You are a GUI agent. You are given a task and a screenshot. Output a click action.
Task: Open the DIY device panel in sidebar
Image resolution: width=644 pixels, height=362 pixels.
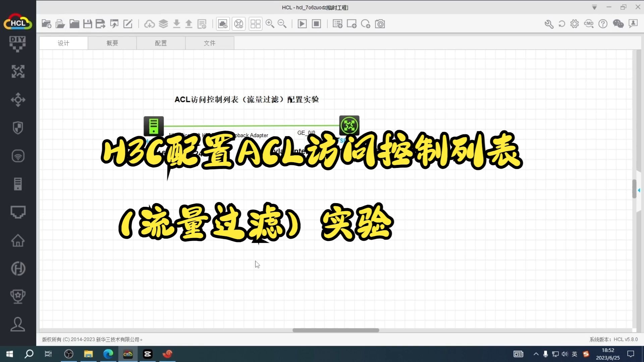[x=18, y=44]
